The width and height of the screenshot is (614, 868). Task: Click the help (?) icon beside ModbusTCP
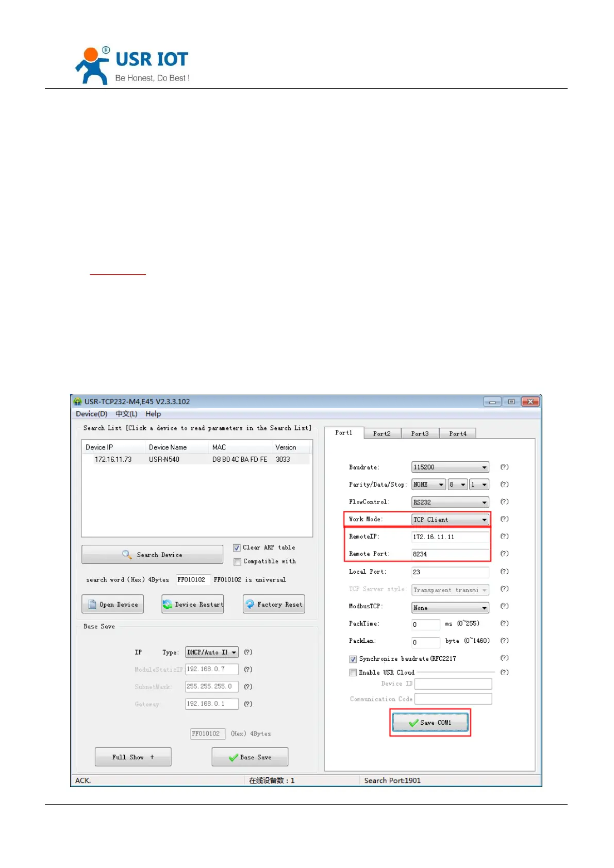tap(504, 606)
